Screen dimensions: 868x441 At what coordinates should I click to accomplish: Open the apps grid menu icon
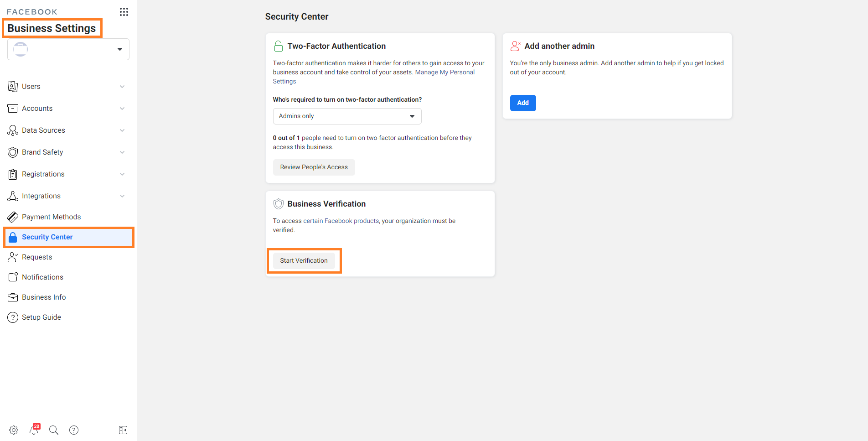(124, 12)
